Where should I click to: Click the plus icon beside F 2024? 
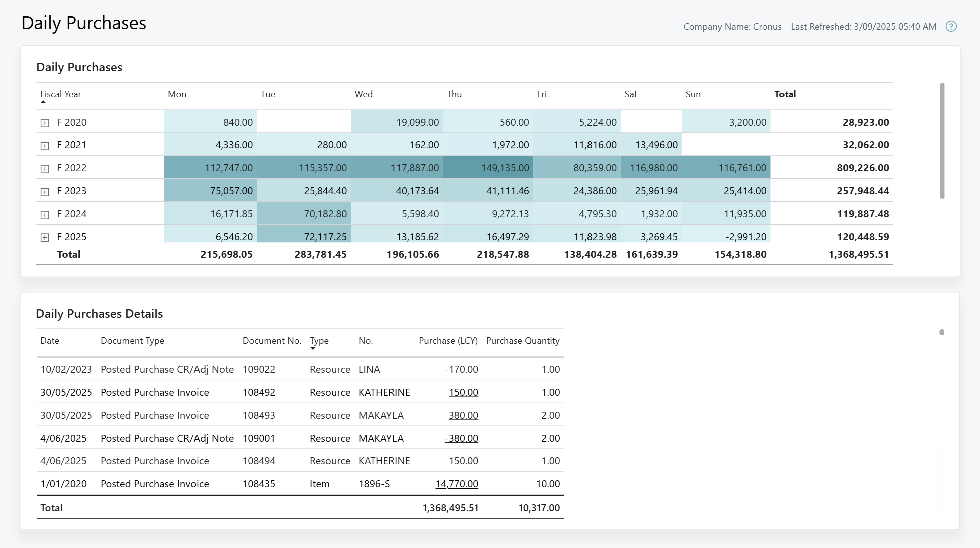pos(45,214)
